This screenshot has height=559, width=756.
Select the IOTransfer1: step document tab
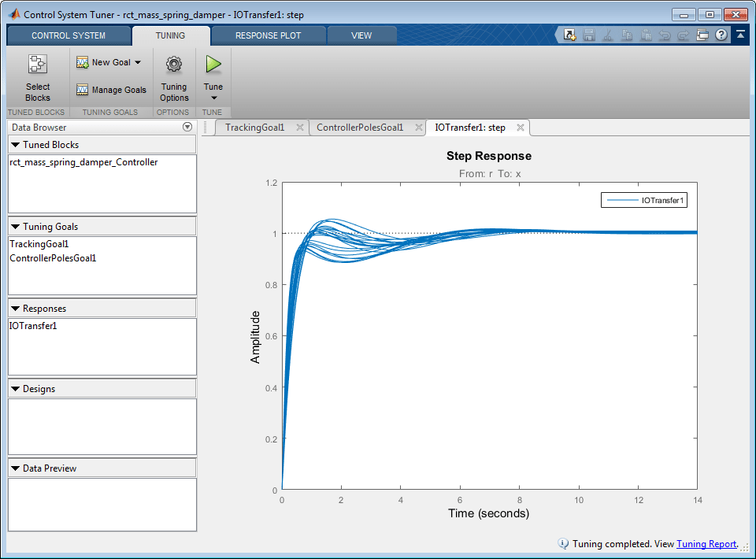[x=470, y=128]
